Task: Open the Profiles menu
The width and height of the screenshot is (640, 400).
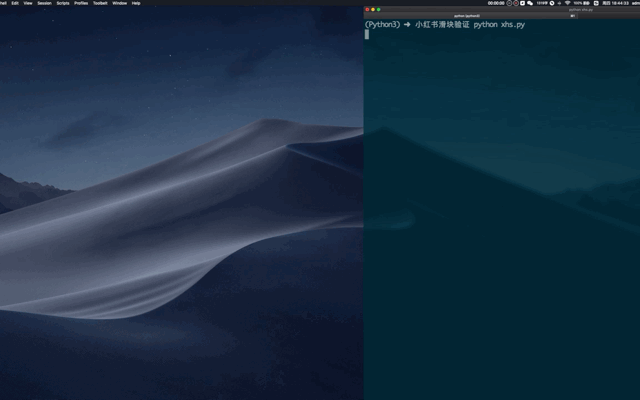Action: coord(81,3)
